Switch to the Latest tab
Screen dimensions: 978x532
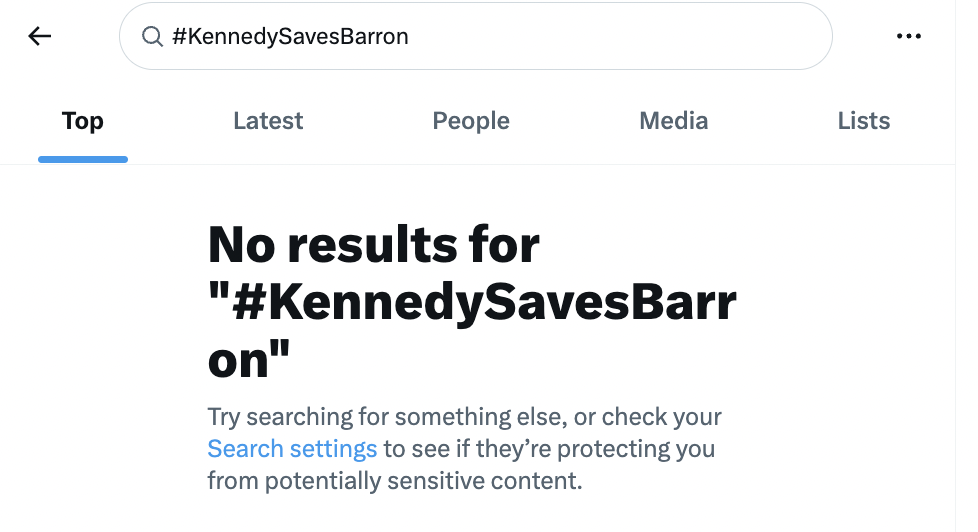point(268,122)
